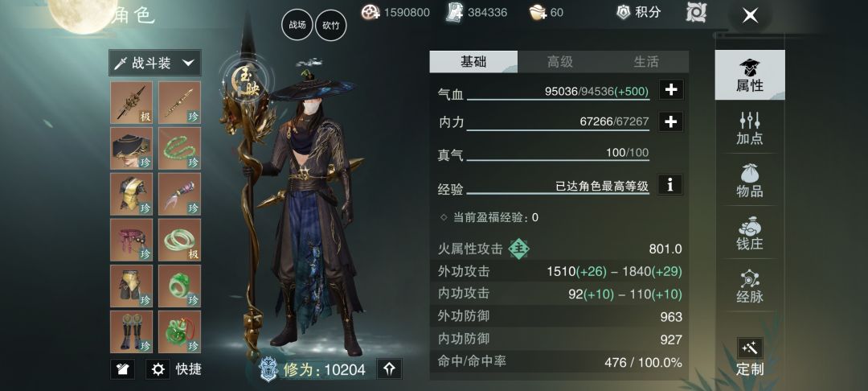Select the 砍竹 round preset button
This screenshot has width=868, height=391.
331,25
